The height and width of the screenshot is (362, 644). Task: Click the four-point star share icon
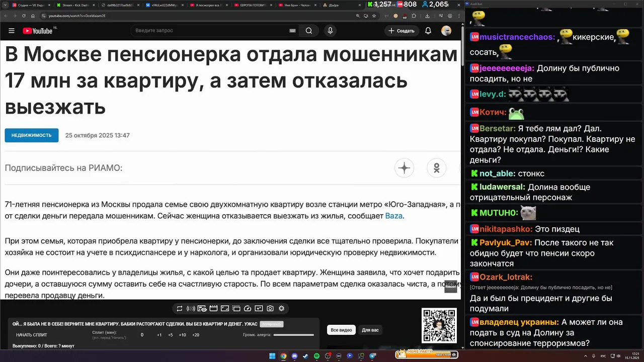[404, 168]
